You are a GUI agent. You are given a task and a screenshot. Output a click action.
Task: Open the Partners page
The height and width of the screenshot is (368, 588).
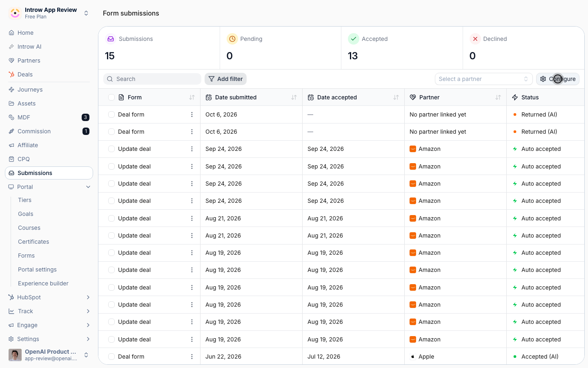click(49, 61)
